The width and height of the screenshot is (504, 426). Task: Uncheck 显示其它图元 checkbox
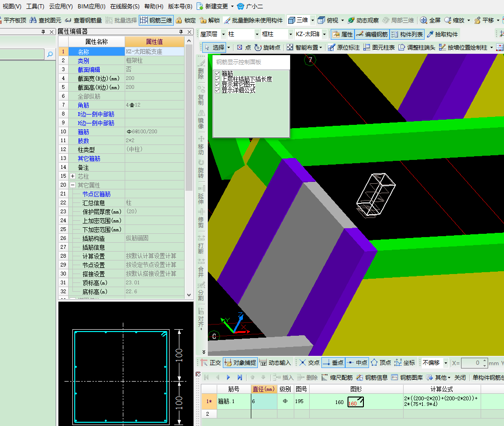(217, 85)
